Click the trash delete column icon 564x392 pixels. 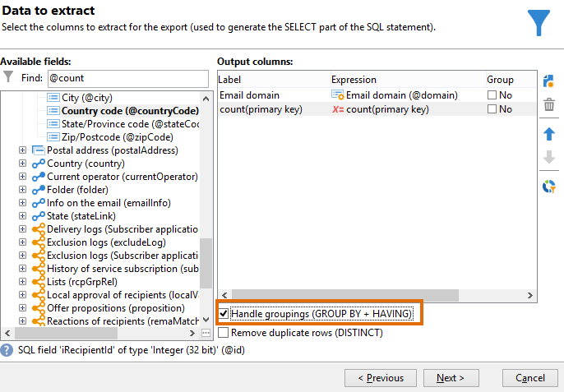[x=549, y=104]
